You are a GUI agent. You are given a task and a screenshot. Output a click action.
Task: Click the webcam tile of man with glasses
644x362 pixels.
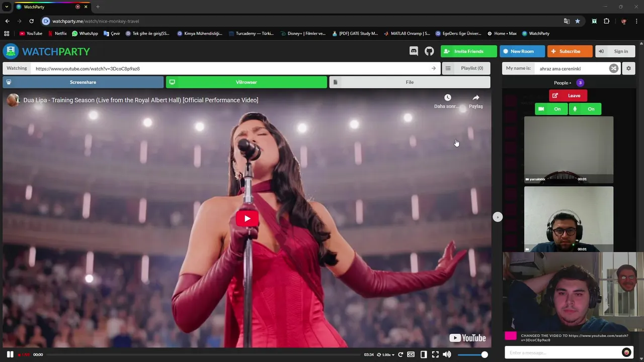(569, 219)
